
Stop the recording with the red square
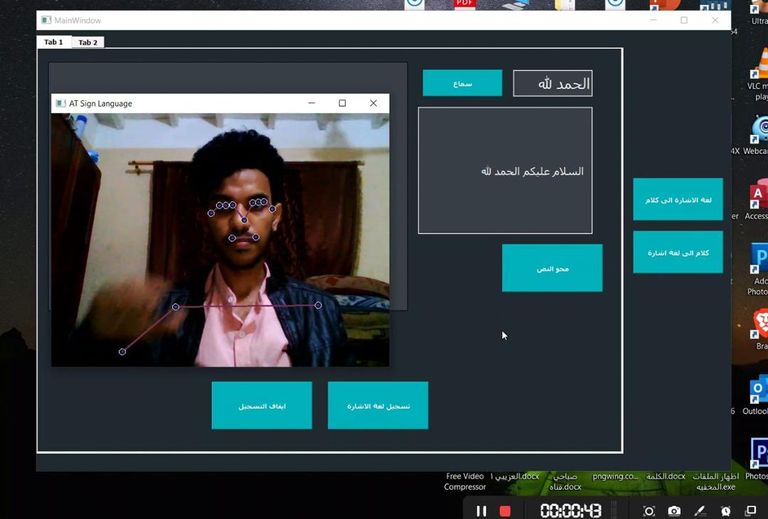[505, 511]
